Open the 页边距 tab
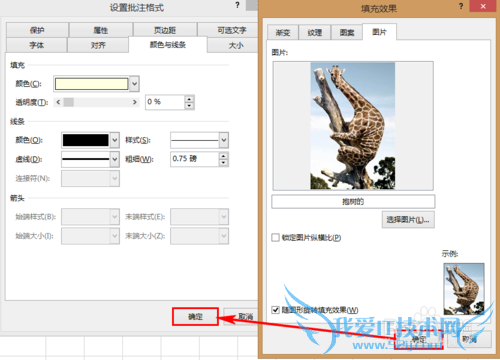 pyautogui.click(x=165, y=30)
